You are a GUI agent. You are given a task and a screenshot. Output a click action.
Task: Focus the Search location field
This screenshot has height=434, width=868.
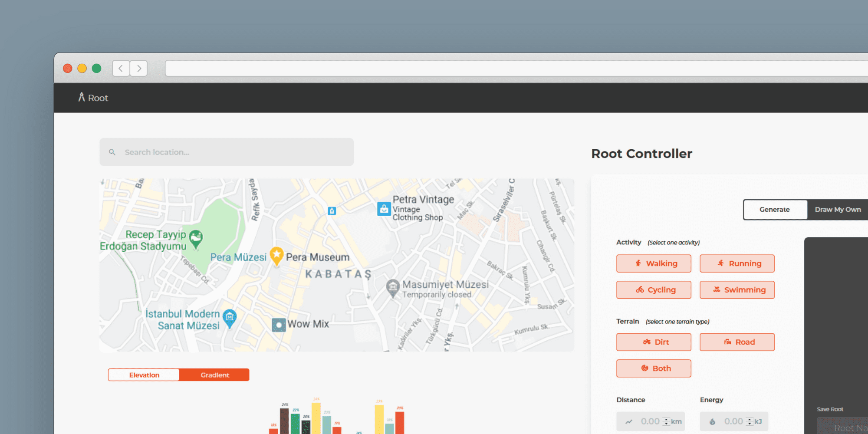[x=227, y=152]
